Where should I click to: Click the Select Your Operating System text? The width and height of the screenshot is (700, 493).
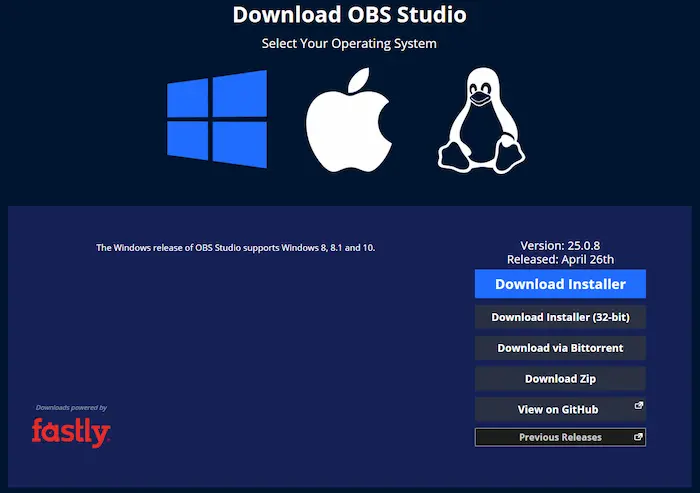tap(349, 44)
